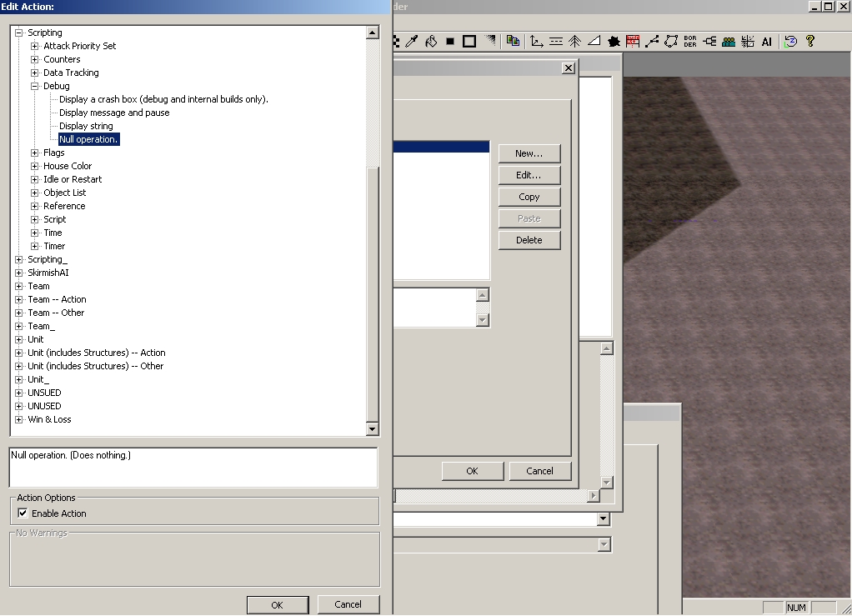852x616 pixels.
Task: Select the tree/grove tool icon
Action: click(x=575, y=41)
